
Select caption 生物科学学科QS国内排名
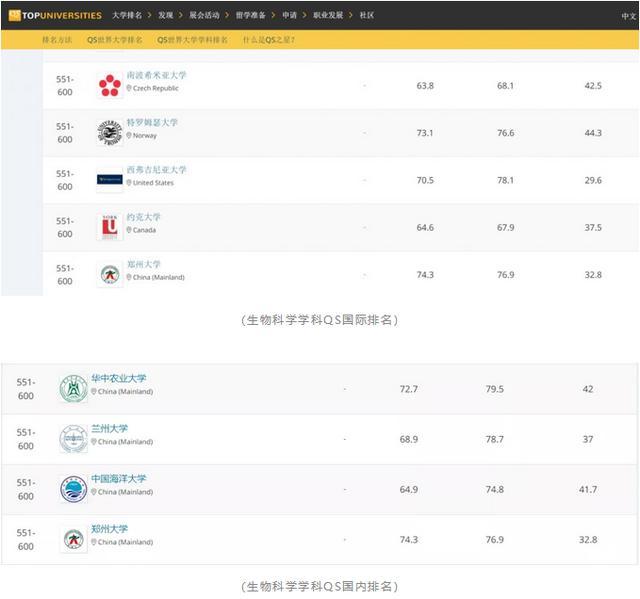(320, 586)
